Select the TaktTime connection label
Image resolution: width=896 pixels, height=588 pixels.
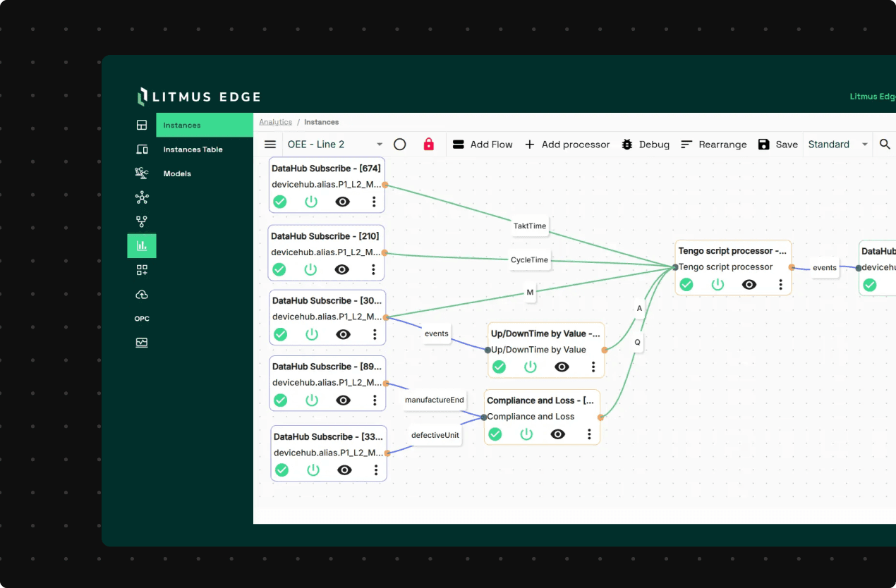(530, 226)
